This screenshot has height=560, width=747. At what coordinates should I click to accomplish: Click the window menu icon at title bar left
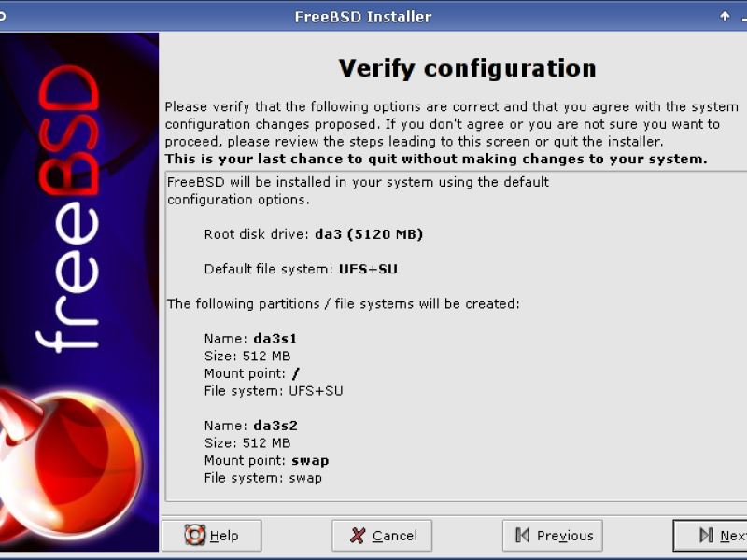(x=3, y=16)
